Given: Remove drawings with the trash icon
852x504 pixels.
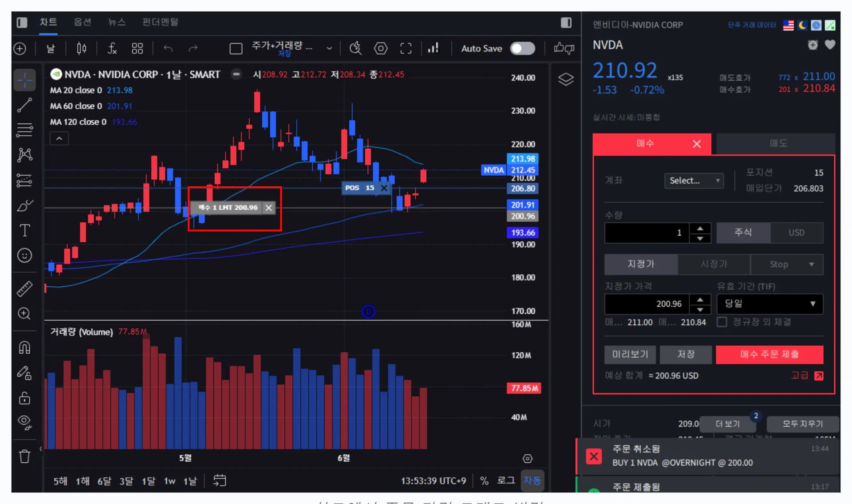Looking at the screenshot, I should click(x=25, y=456).
